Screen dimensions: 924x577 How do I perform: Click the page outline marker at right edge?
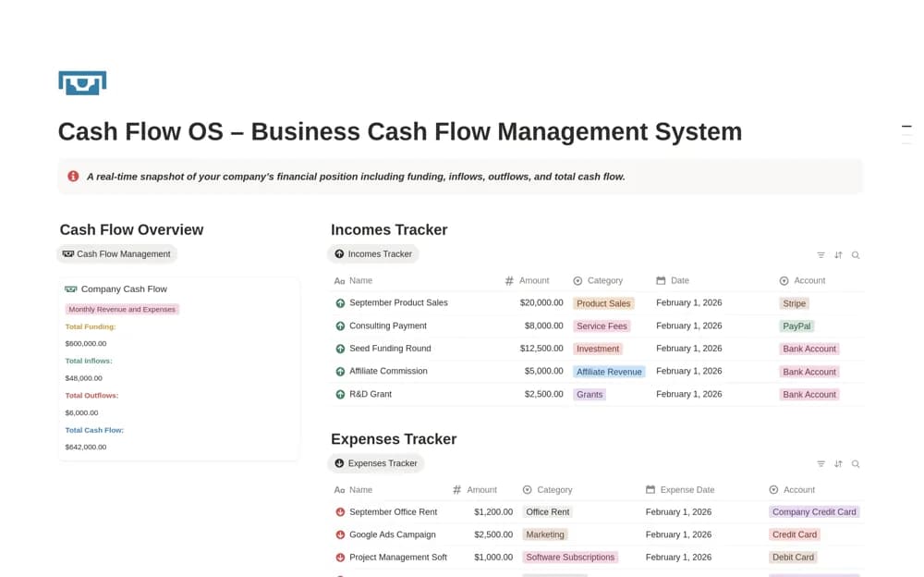pos(907,127)
